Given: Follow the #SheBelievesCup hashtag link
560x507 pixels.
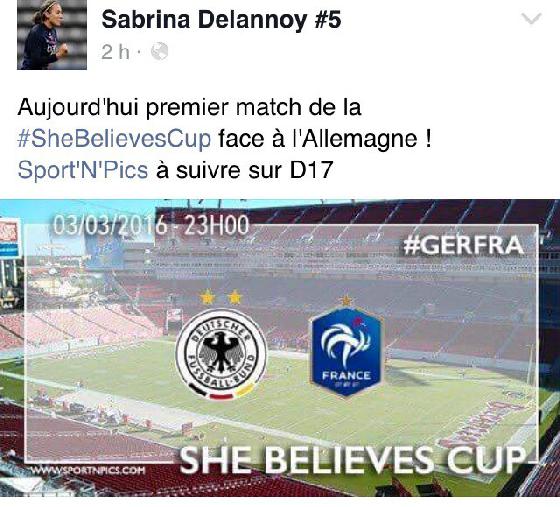Looking at the screenshot, I should [114, 139].
